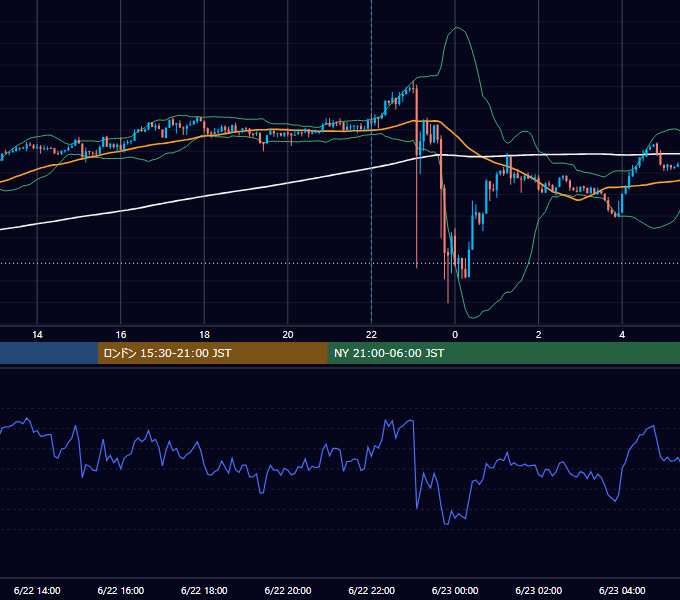The height and width of the screenshot is (600, 680).
Task: Click the 20 hour axis label
Action: coord(288,335)
